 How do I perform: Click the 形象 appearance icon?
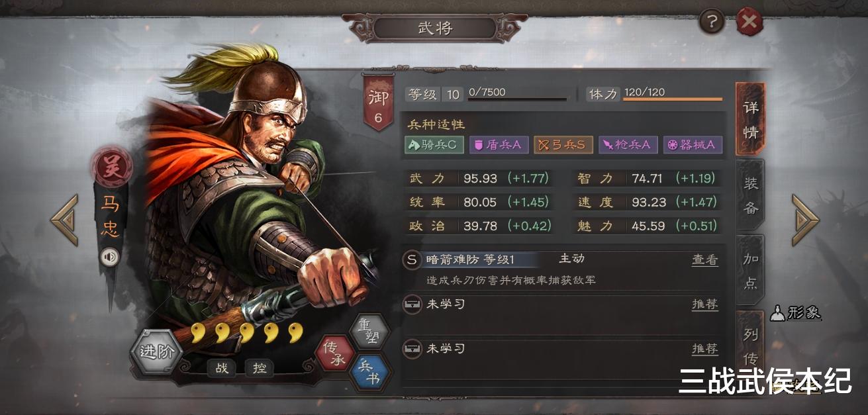click(796, 313)
